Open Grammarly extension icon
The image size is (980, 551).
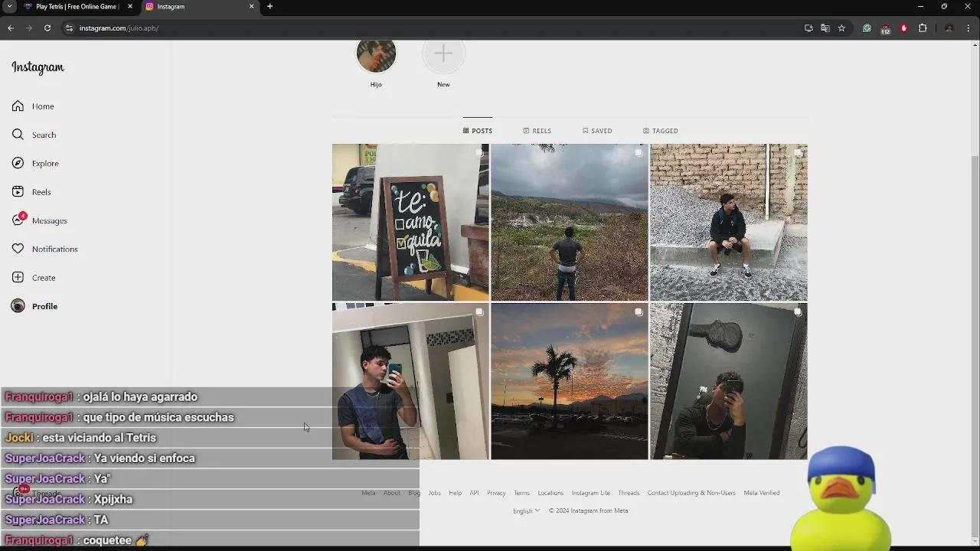point(867,28)
